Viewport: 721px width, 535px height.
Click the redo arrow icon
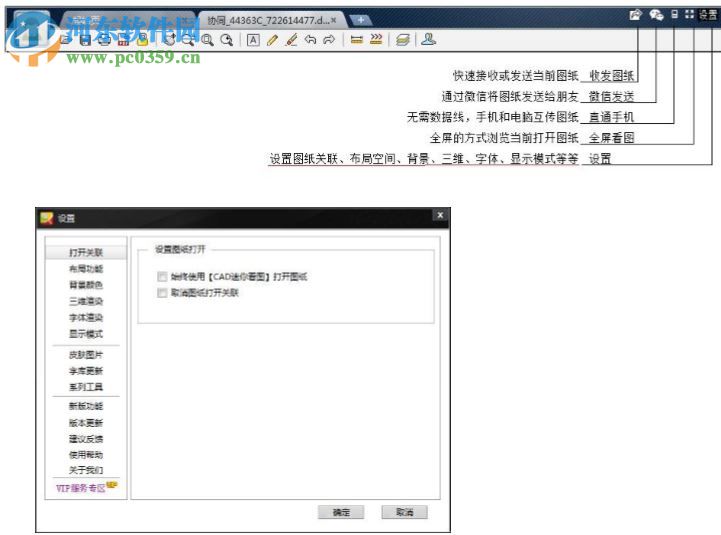(x=329, y=40)
